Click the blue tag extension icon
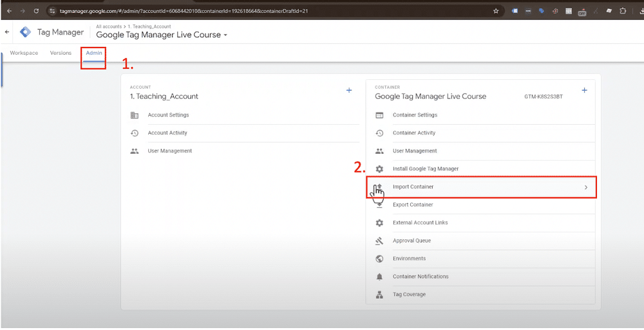The image size is (644, 330). [x=542, y=11]
